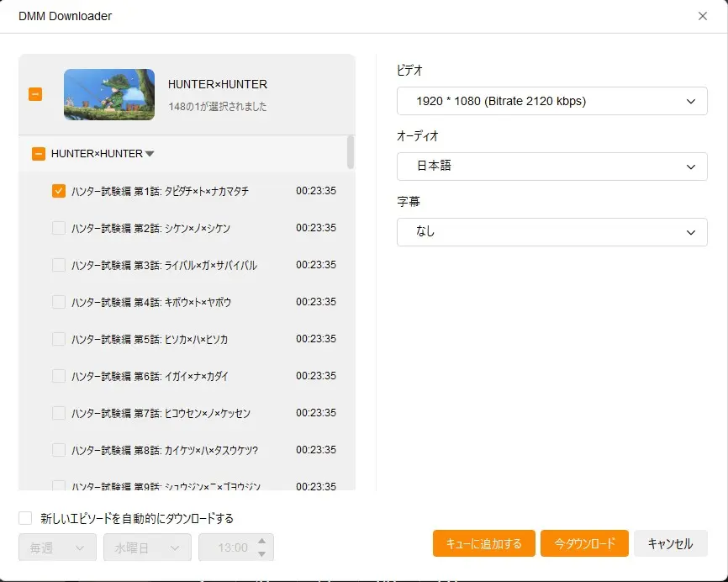Uncheck episode 第1話 タビダチ×ト×ナカマタチ
The height and width of the screenshot is (582, 728).
59,191
